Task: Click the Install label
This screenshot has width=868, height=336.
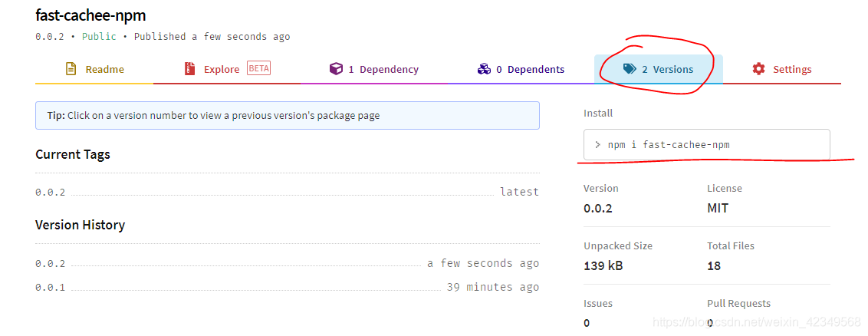Action: (598, 113)
